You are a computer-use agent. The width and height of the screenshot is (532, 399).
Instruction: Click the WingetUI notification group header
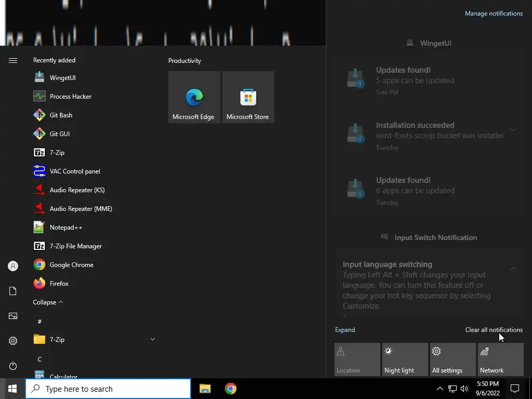point(429,43)
